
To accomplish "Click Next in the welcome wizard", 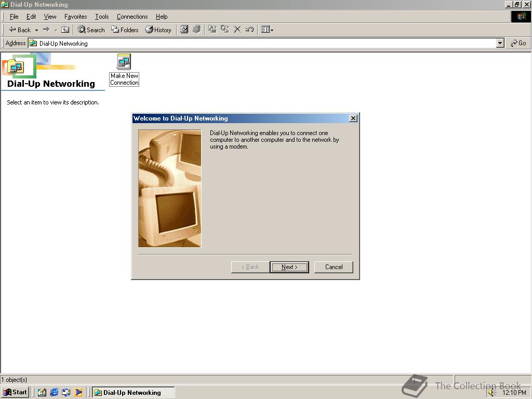I will (289, 267).
